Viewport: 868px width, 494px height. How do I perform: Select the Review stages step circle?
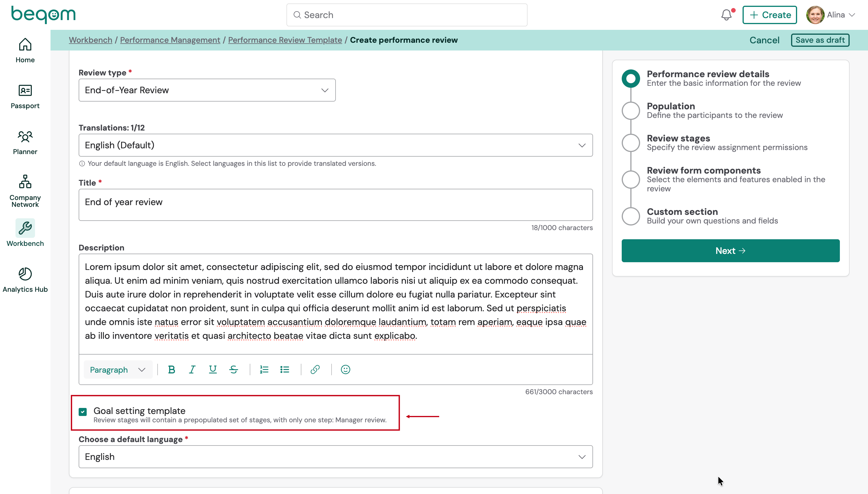click(631, 143)
